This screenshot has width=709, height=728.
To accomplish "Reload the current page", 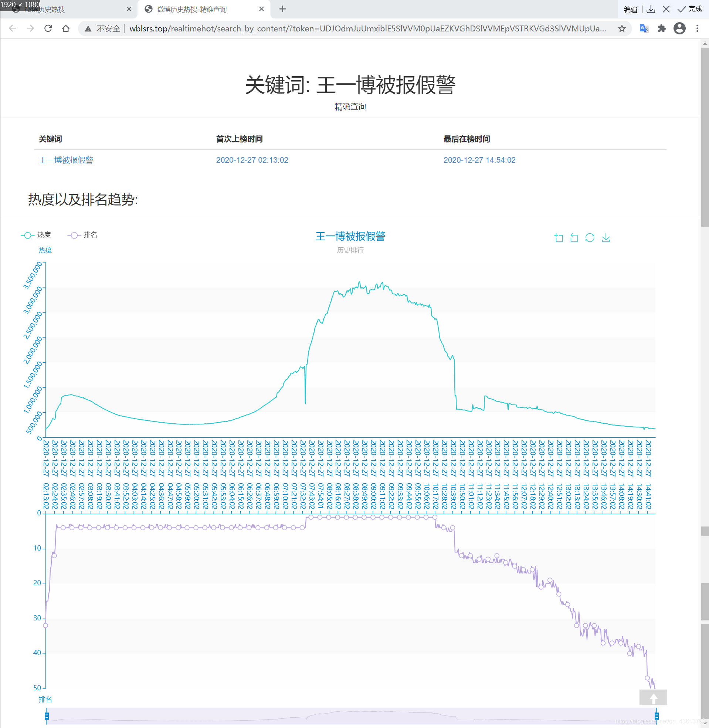I will [48, 28].
